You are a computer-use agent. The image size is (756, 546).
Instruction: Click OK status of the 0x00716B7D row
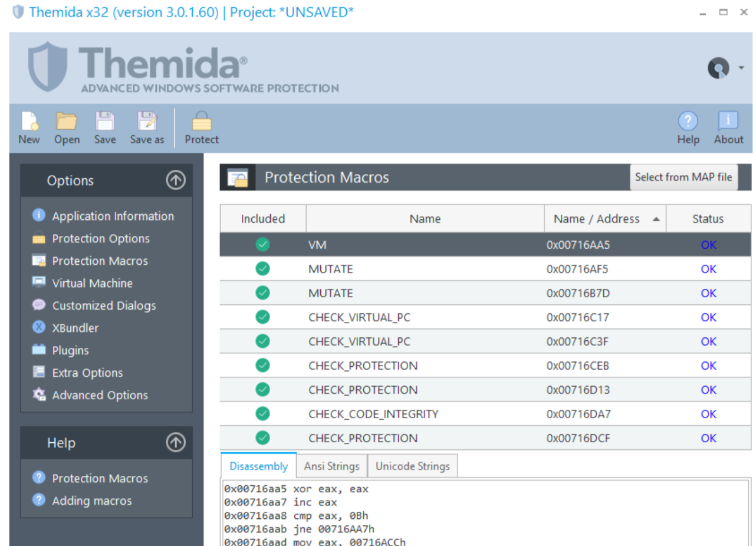coord(708,293)
